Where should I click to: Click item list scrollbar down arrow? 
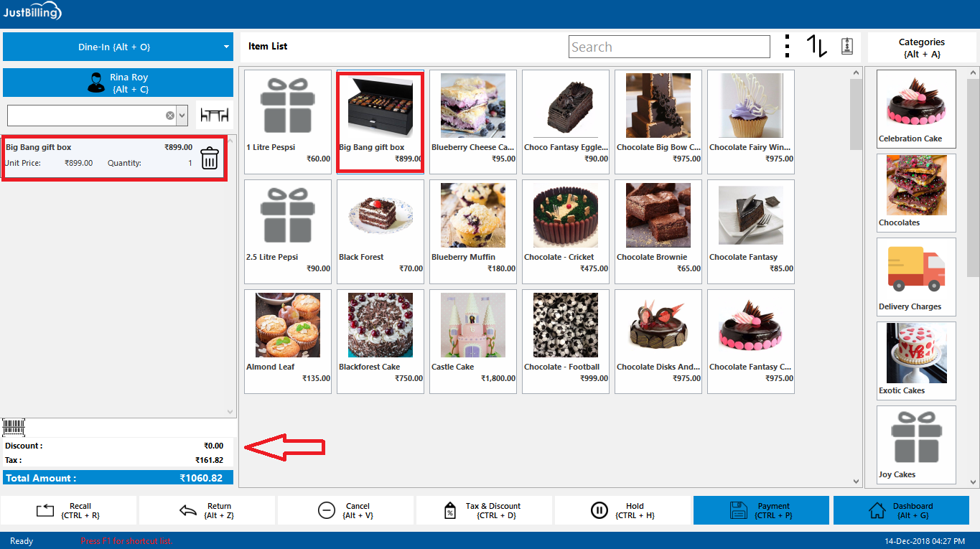(x=857, y=482)
